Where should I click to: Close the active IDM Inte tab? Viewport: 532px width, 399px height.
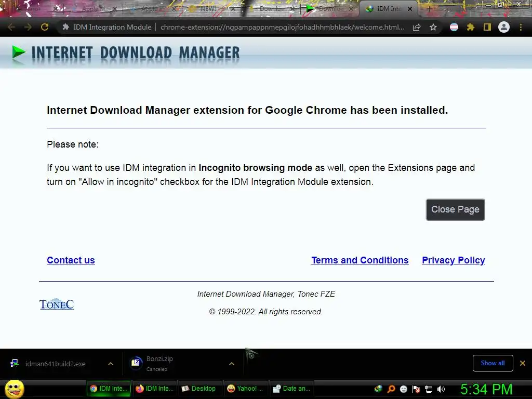click(410, 9)
